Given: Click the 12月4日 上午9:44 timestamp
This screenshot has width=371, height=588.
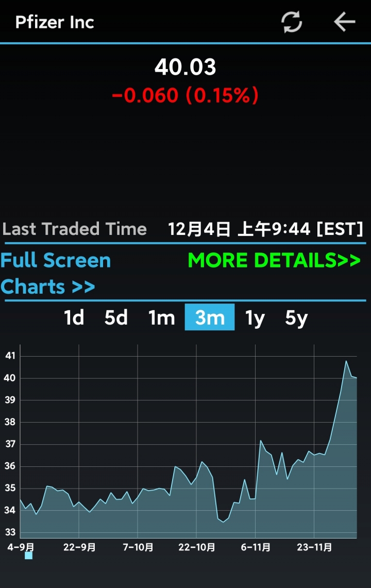Looking at the screenshot, I should [265, 229].
